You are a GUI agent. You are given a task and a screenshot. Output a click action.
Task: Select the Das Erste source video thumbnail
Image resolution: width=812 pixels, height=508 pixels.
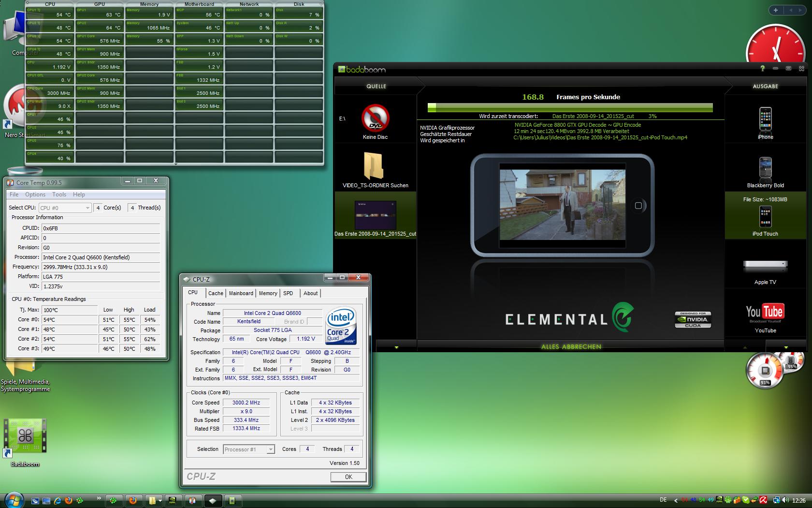376,215
